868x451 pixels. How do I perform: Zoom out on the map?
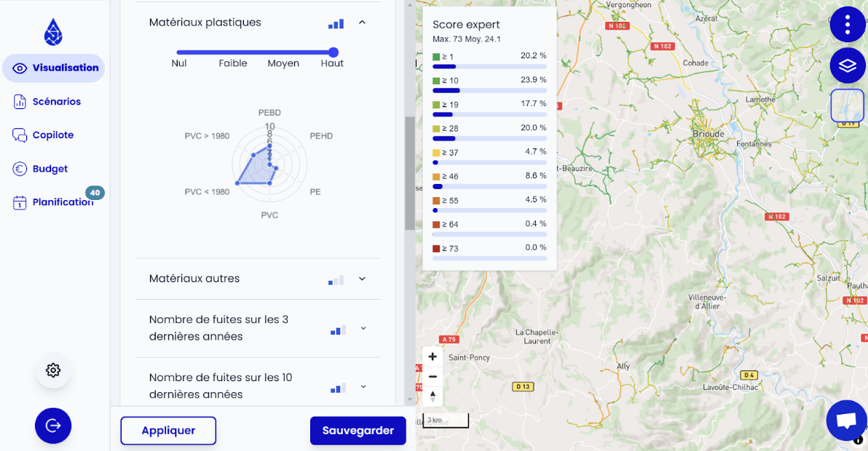[433, 376]
